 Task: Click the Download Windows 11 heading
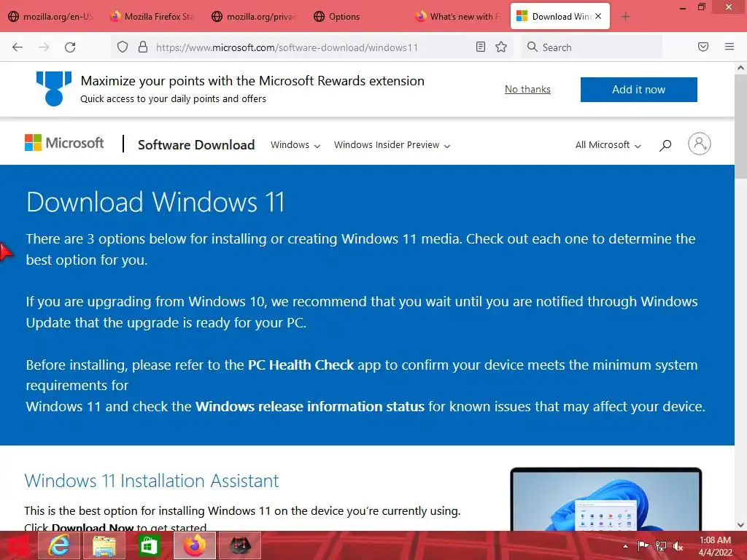(x=155, y=202)
